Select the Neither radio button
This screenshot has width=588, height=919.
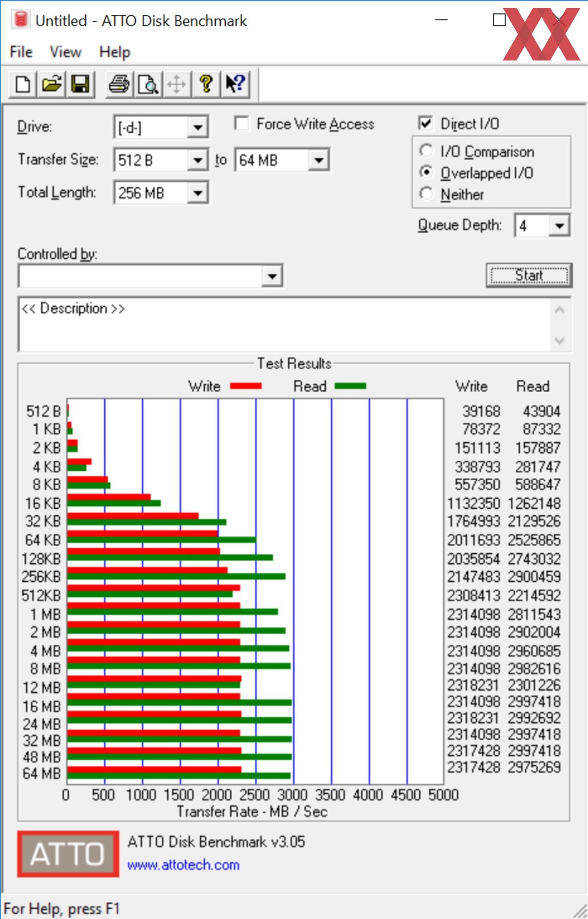tap(426, 193)
